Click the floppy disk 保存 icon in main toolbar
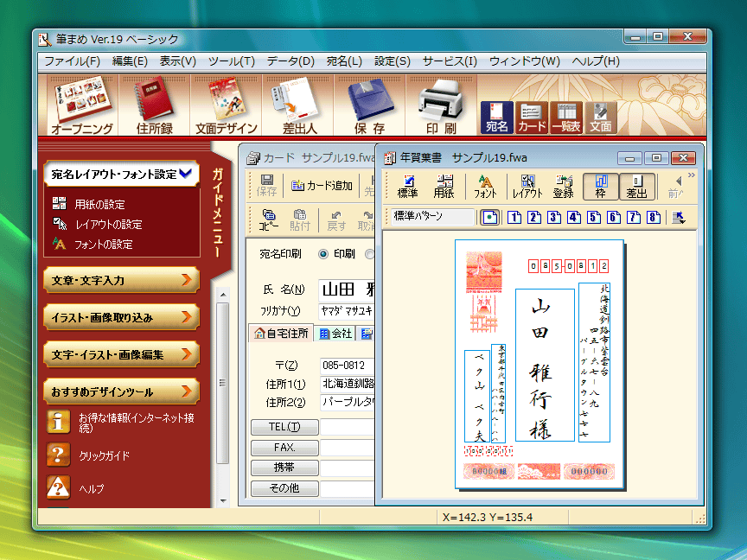 pyautogui.click(x=370, y=105)
